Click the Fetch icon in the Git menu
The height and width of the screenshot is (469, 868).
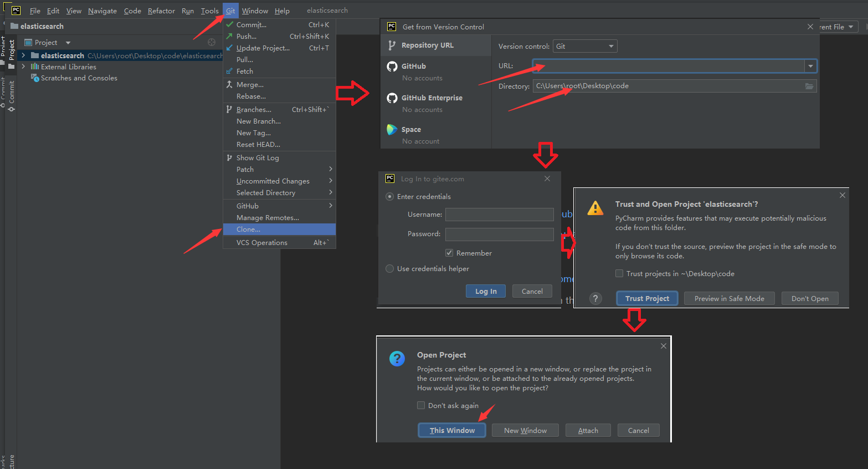229,71
